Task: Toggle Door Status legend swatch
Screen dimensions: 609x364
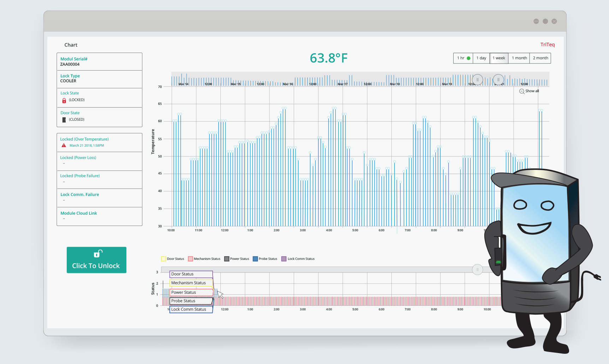Action: click(x=164, y=259)
